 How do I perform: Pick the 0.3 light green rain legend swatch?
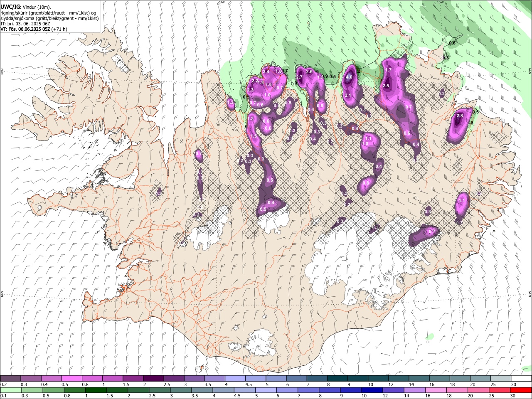pyautogui.click(x=32, y=390)
